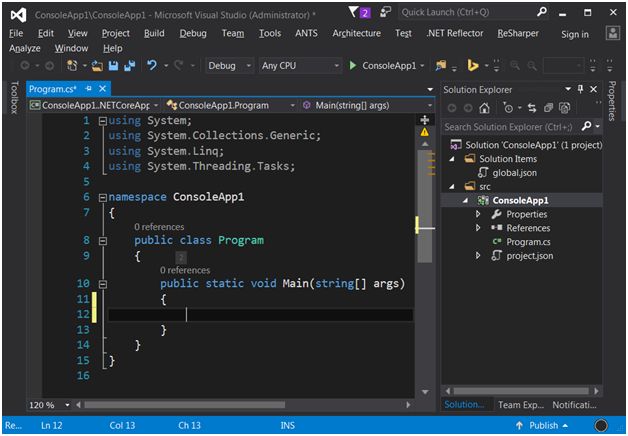
Task: Expand the References node
Action: pos(478,228)
